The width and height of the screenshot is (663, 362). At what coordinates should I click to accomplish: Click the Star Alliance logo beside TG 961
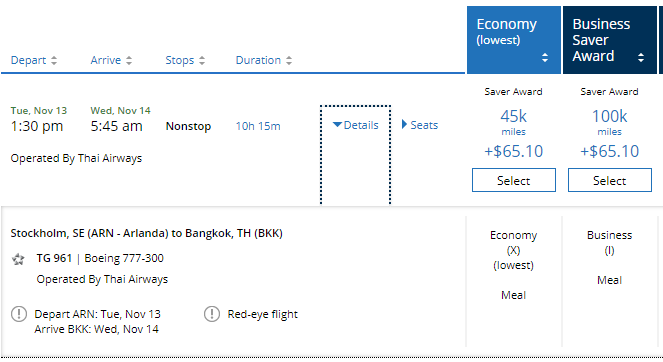[18, 259]
